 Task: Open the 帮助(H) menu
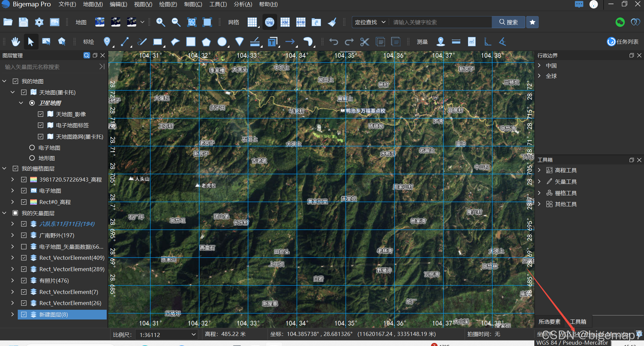(268, 4)
